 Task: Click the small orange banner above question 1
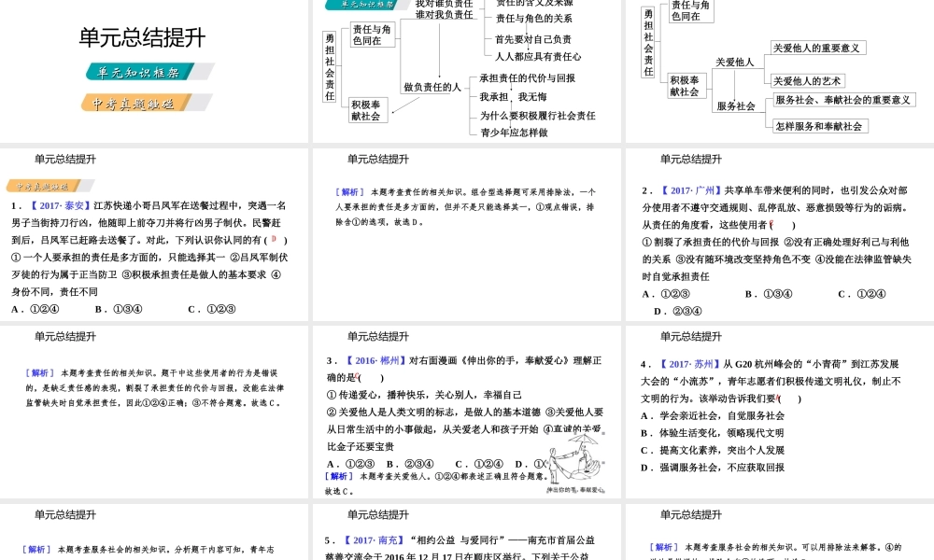coord(50,187)
